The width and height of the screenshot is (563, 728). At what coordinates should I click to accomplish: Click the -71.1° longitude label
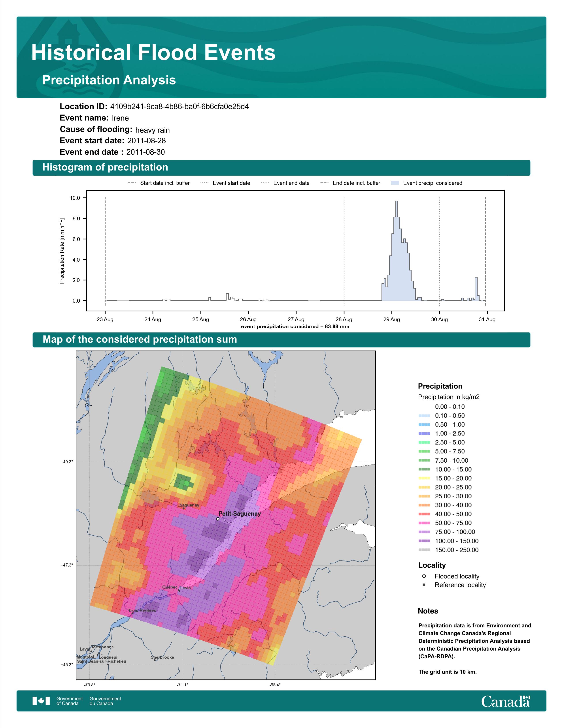click(x=182, y=685)
